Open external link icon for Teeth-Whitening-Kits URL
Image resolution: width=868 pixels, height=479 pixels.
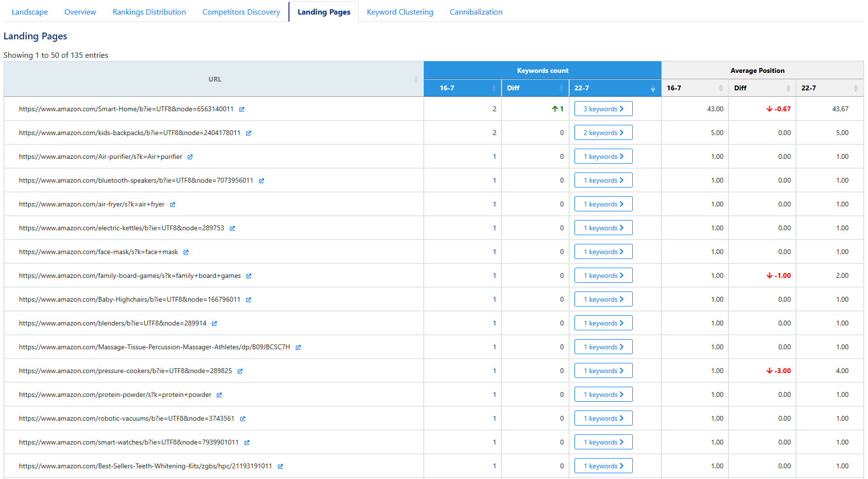280,466
